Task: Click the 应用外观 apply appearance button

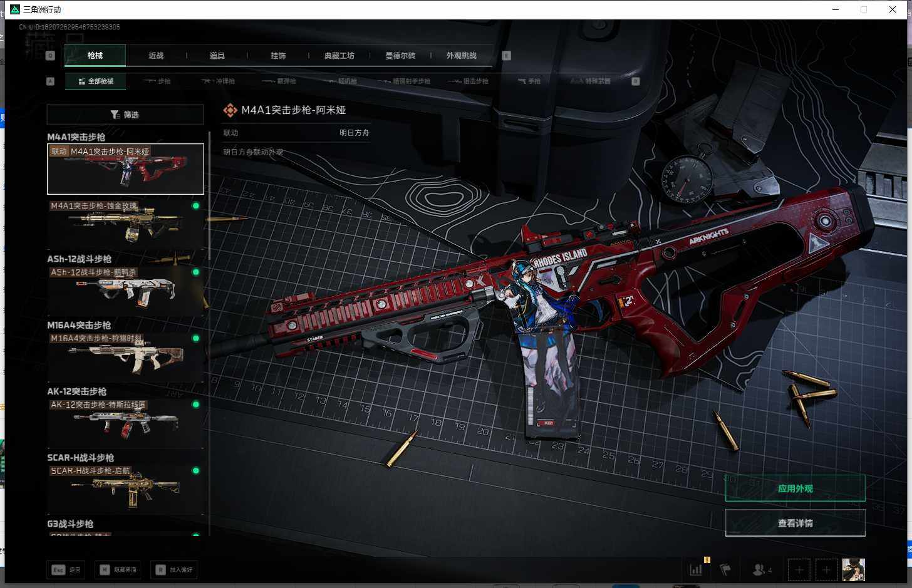Action: click(x=795, y=488)
